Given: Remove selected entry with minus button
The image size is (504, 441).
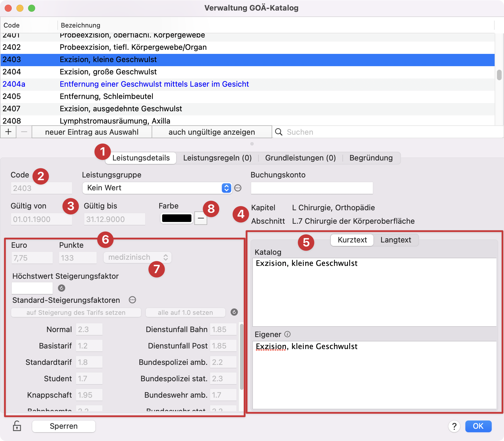Looking at the screenshot, I should click(x=24, y=132).
